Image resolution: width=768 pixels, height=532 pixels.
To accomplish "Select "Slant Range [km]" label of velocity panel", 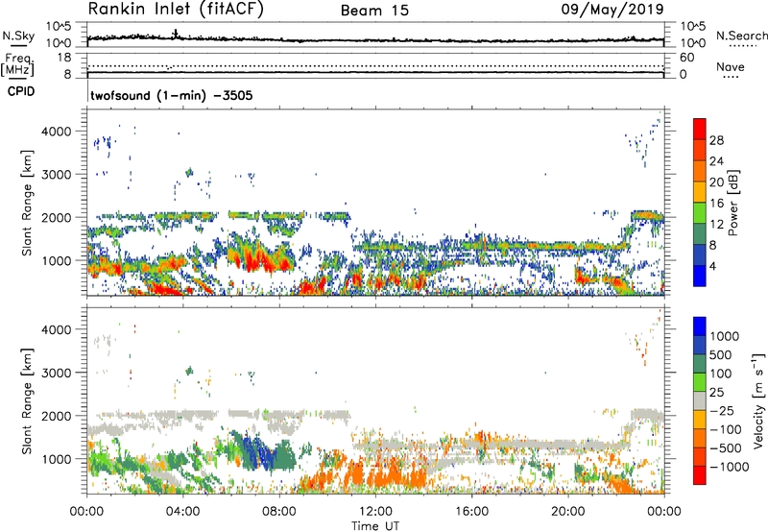I will point(27,401).
